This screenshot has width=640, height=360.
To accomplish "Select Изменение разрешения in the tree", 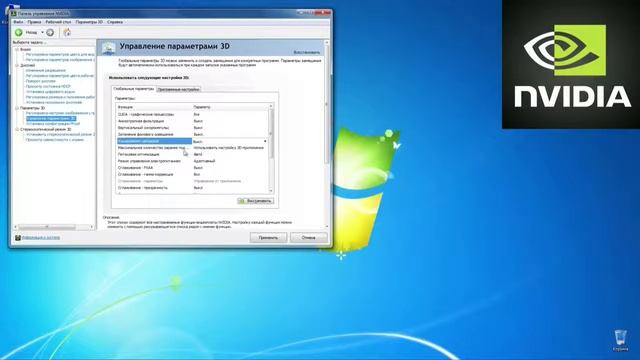I will [x=46, y=71].
